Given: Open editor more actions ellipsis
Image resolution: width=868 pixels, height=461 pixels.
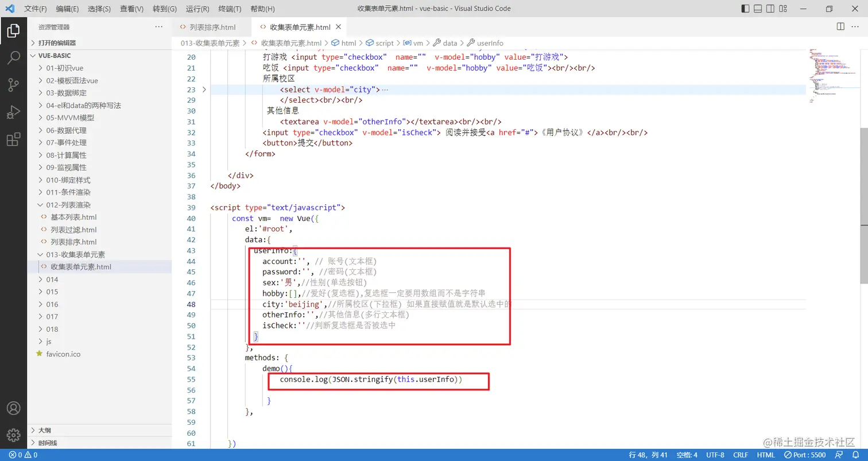Looking at the screenshot, I should click(x=856, y=27).
